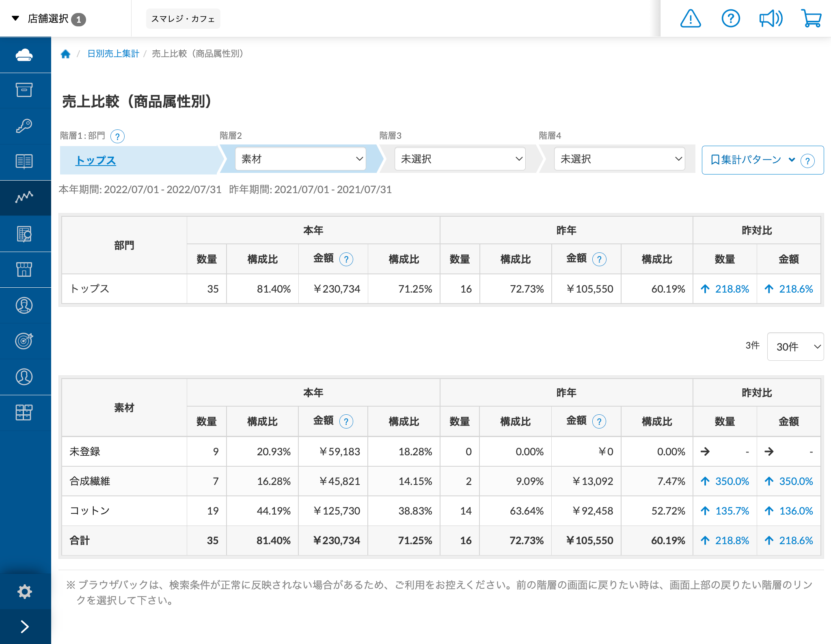Open the 30件 page size dropdown
This screenshot has height=644, width=831.
pos(795,347)
